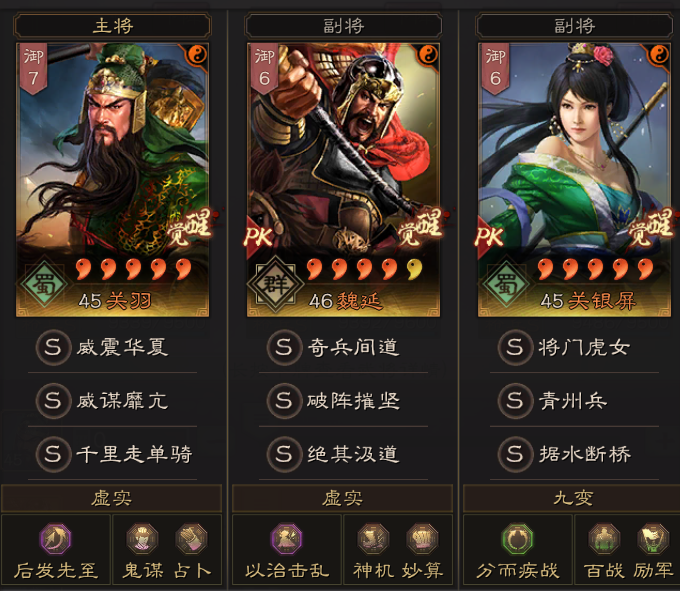Click the 后发先至 tactic icon
This screenshot has width=680, height=591.
(x=56, y=539)
